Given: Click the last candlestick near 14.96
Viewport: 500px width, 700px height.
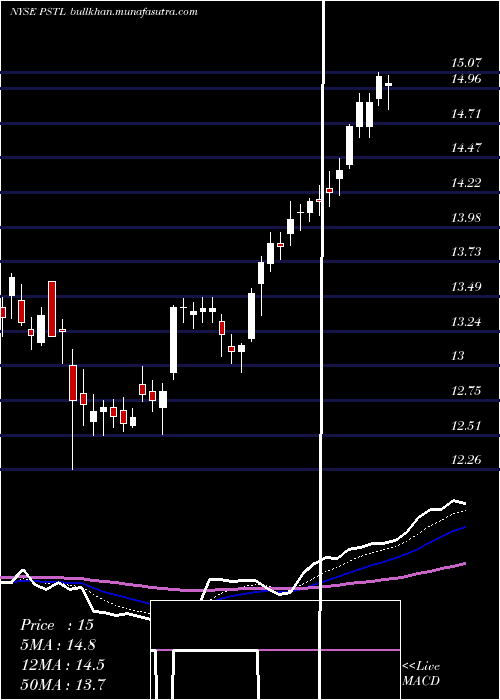Looking at the screenshot, I should [389, 92].
